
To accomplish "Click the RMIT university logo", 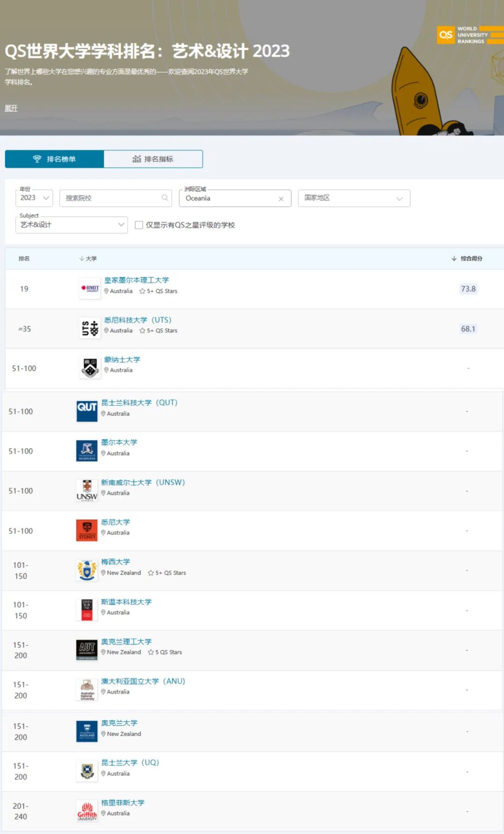I will [x=90, y=288].
